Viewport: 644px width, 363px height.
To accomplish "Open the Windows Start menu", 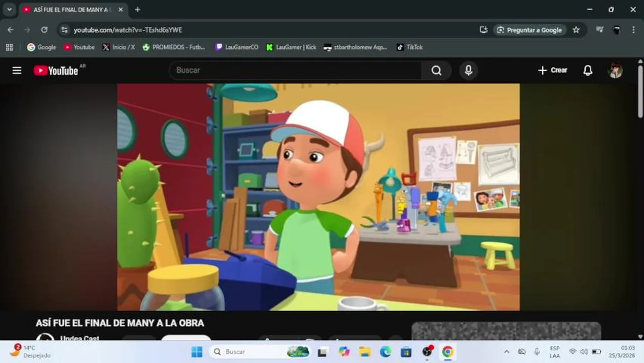I will coord(197,352).
